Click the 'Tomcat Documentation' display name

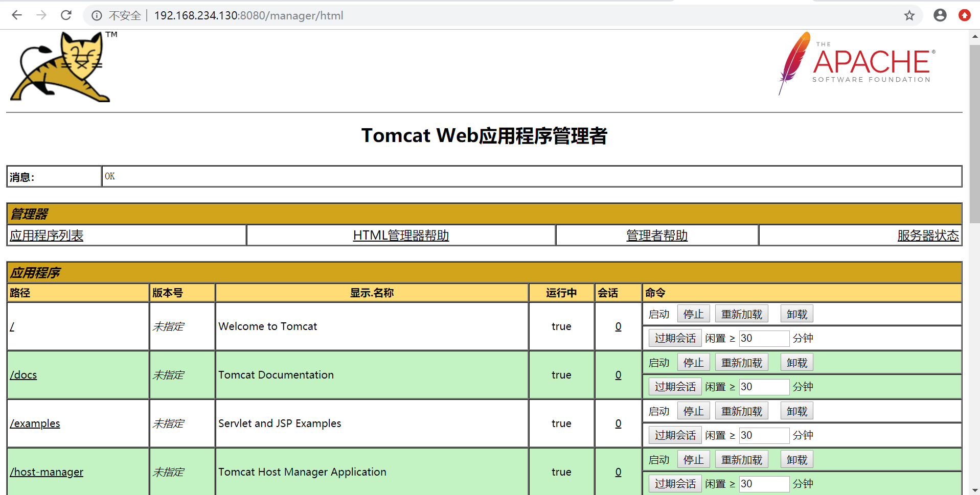pos(276,375)
